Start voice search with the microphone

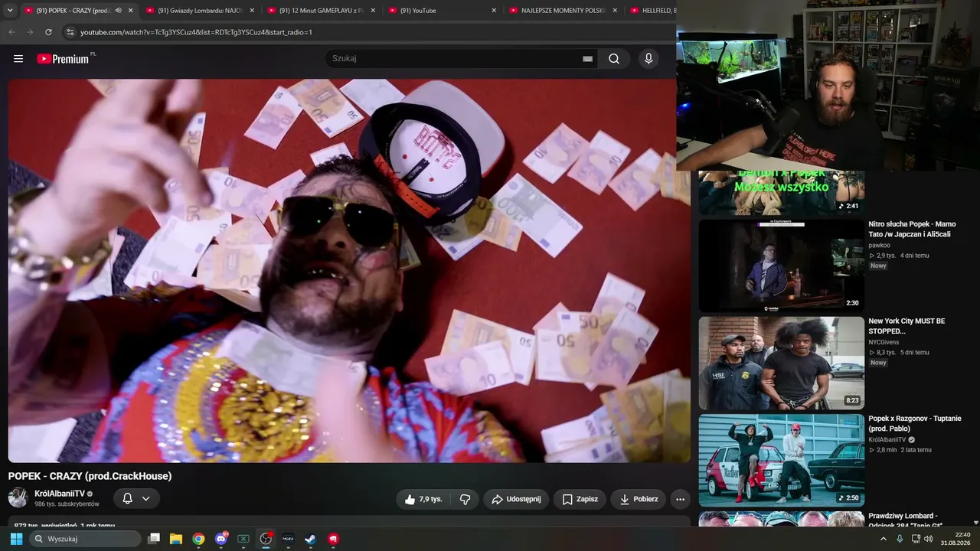648,59
